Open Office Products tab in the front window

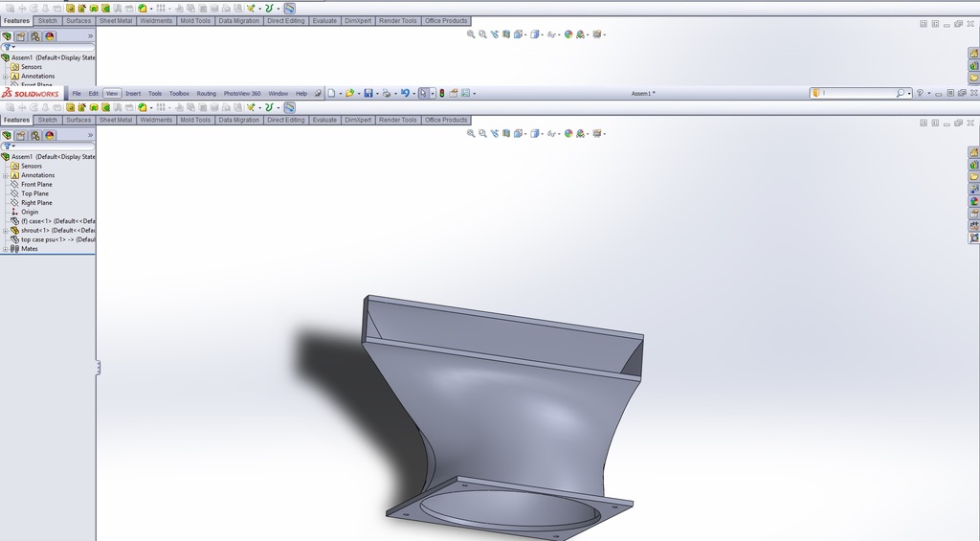click(x=446, y=120)
